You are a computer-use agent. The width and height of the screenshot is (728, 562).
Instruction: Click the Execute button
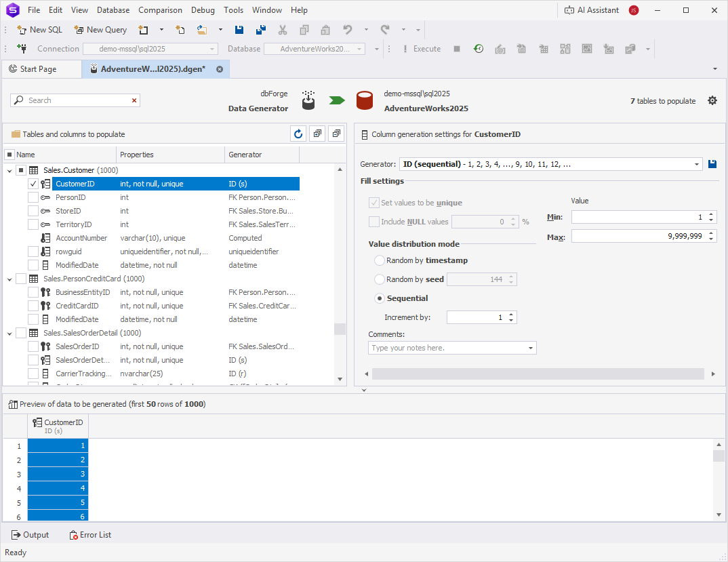click(422, 49)
